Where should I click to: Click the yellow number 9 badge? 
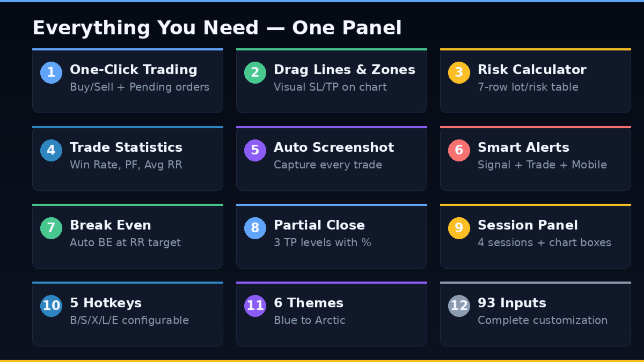pyautogui.click(x=459, y=228)
